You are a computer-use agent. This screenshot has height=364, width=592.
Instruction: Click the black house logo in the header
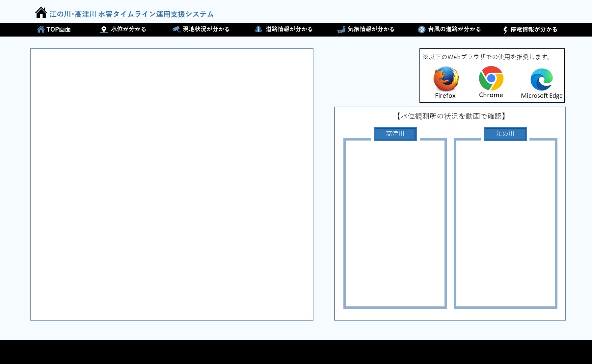41,13
